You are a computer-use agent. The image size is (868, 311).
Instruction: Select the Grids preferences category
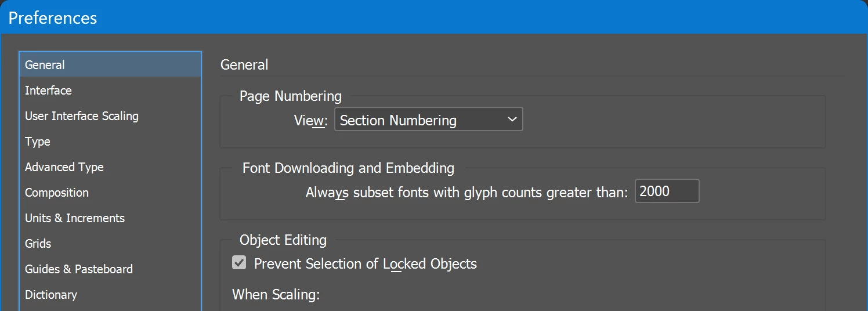tap(110, 244)
